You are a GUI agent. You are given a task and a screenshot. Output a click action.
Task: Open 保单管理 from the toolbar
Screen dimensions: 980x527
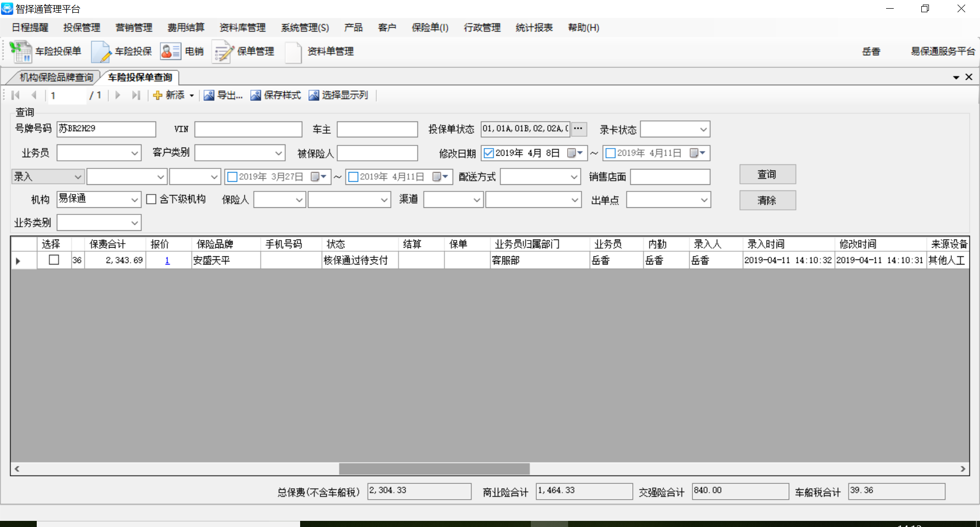coord(223,52)
